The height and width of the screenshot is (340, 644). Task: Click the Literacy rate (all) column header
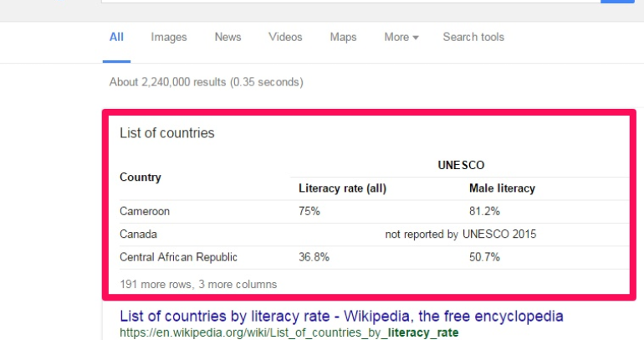coord(343,188)
